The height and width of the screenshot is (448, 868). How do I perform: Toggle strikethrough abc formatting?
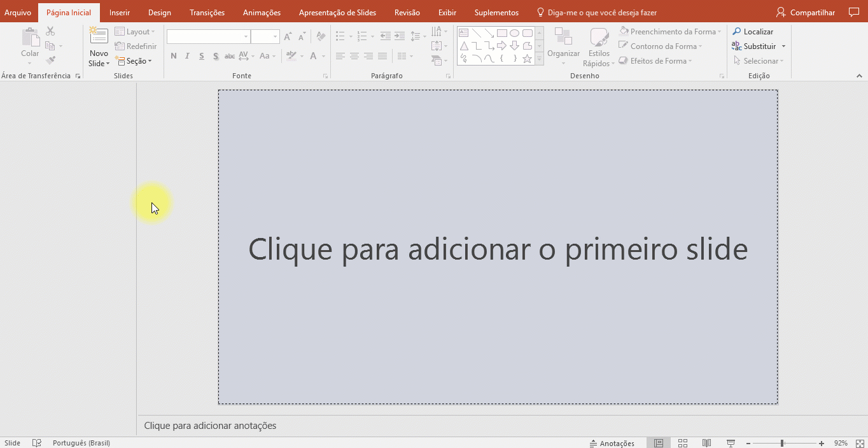tap(230, 56)
